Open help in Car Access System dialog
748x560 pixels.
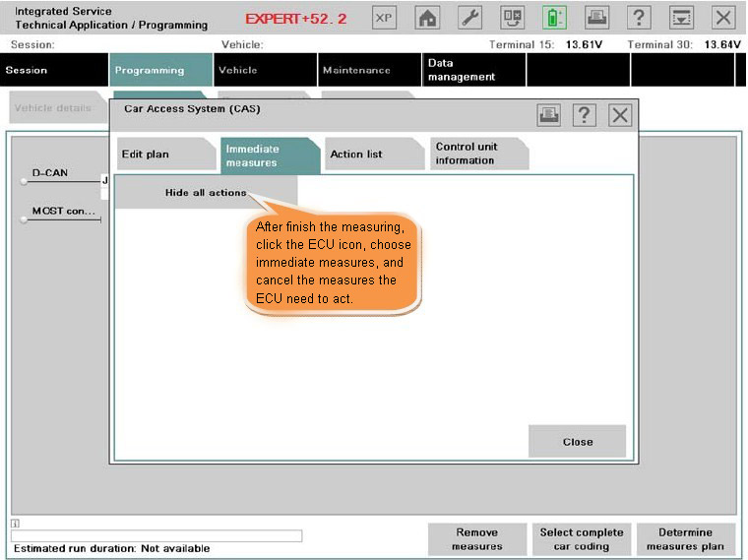[584, 115]
